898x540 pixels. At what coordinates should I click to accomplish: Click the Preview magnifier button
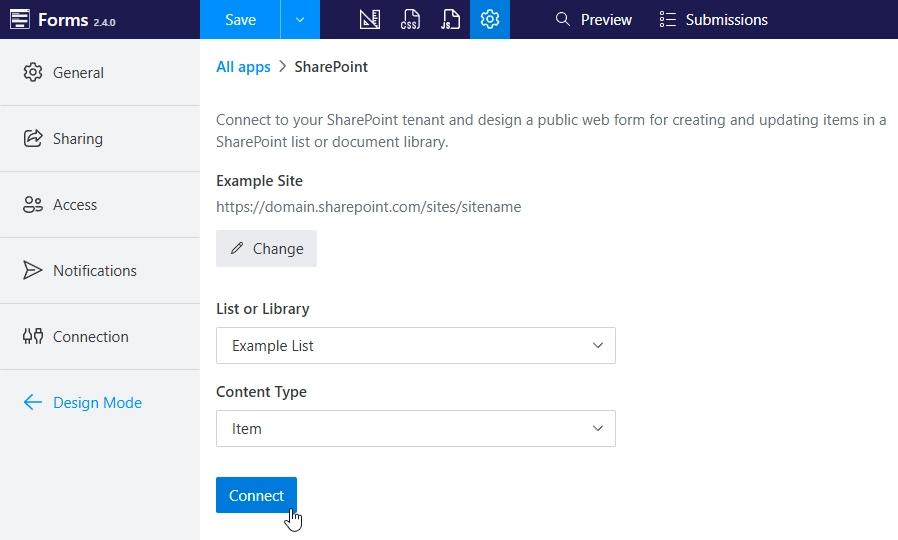(593, 19)
